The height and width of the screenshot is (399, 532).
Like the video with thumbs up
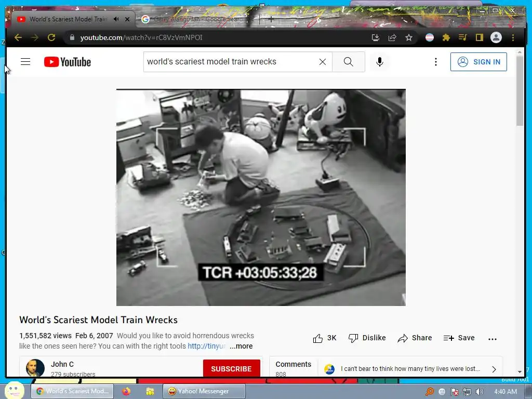(x=324, y=338)
